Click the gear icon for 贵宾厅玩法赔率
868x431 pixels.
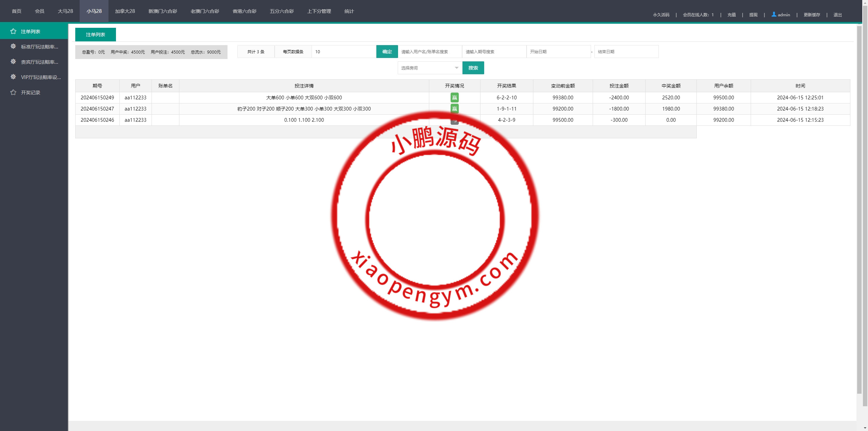tap(13, 61)
